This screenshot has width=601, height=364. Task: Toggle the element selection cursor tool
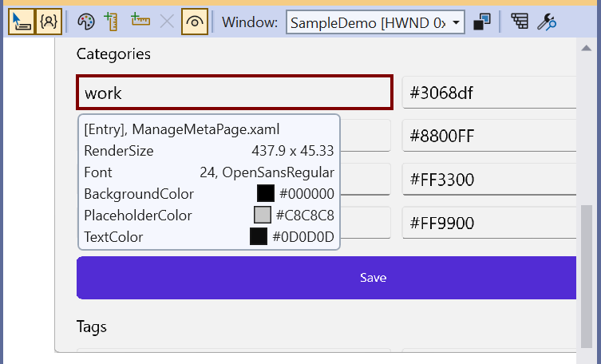(22, 22)
